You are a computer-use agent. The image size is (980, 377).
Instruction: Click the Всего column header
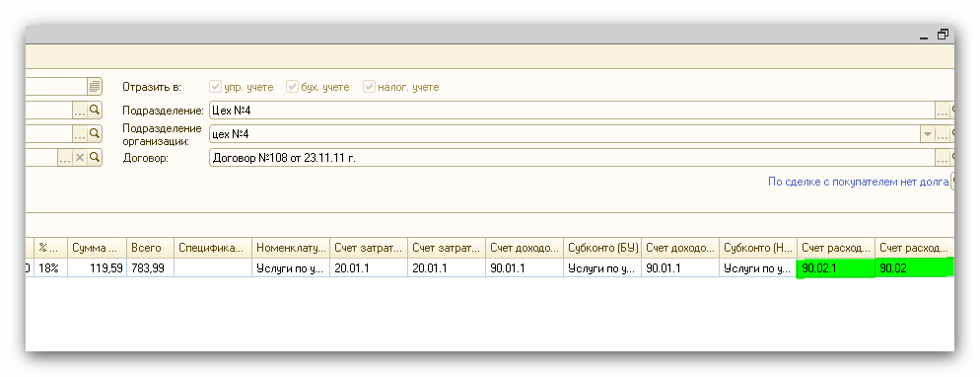pyautogui.click(x=151, y=248)
